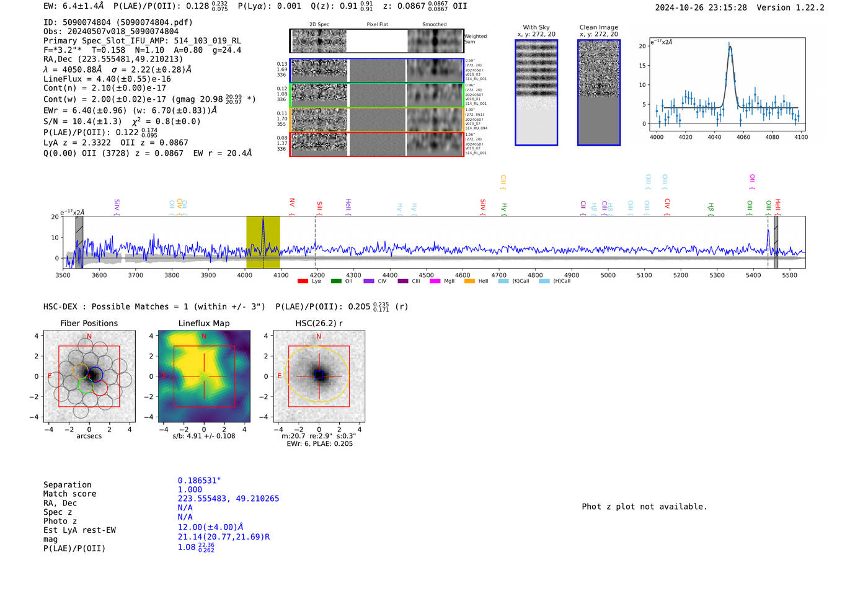Click the purple CII line marker
This screenshot has height=591, width=868.
click(x=583, y=208)
